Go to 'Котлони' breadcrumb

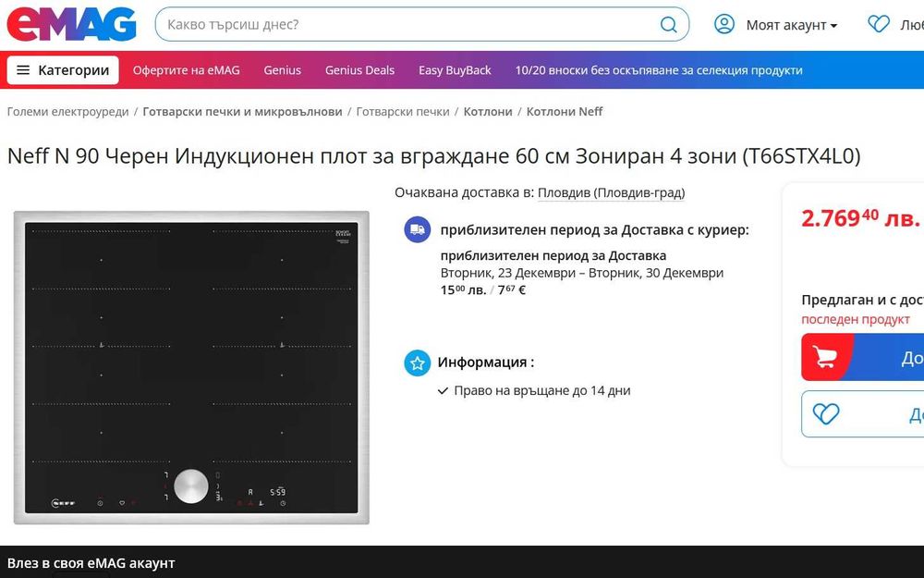click(487, 112)
